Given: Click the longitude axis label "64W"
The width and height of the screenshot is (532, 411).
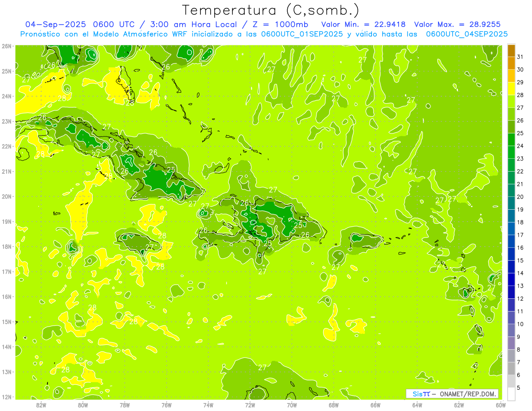Looking at the screenshot, I should point(417,404).
